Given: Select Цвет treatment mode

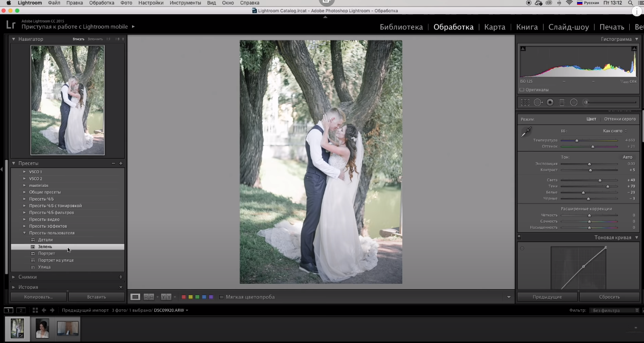Looking at the screenshot, I should click(591, 119).
